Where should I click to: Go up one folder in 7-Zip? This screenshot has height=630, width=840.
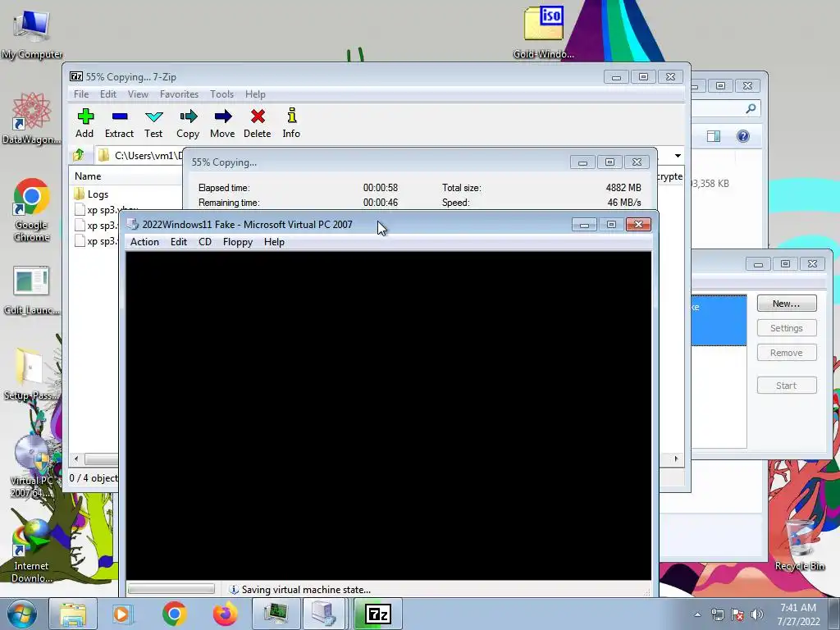[79, 155]
